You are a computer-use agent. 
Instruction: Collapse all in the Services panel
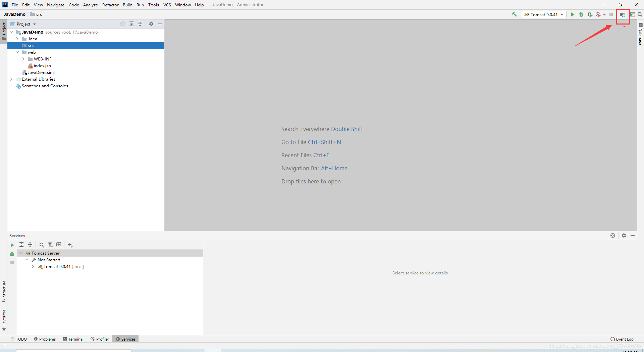pyautogui.click(x=30, y=245)
